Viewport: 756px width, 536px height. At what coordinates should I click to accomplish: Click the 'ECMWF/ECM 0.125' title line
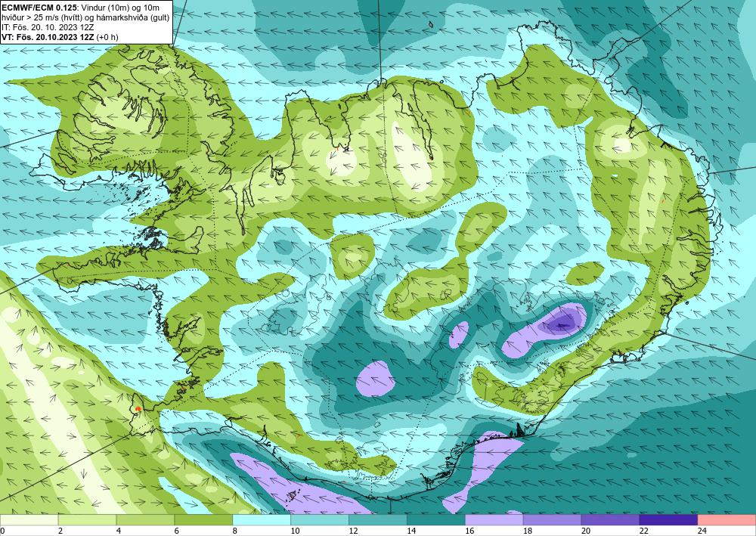tap(81, 8)
